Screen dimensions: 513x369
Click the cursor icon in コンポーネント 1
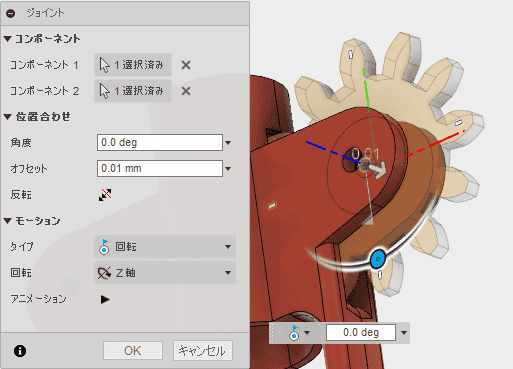pos(104,65)
